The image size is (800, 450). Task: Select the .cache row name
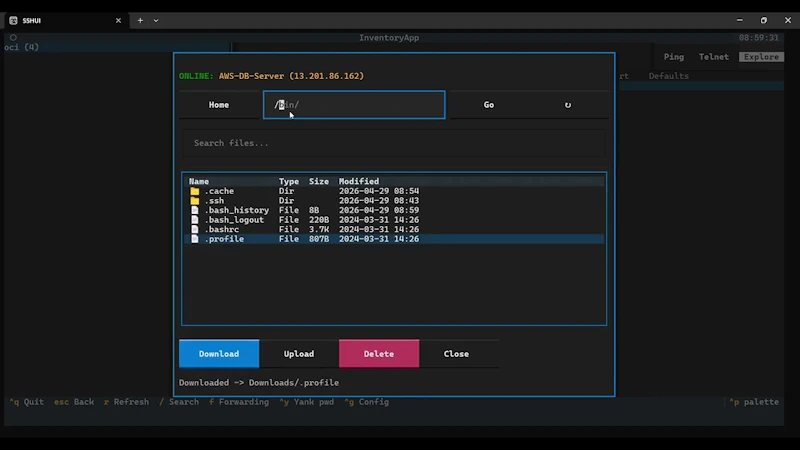(x=219, y=191)
